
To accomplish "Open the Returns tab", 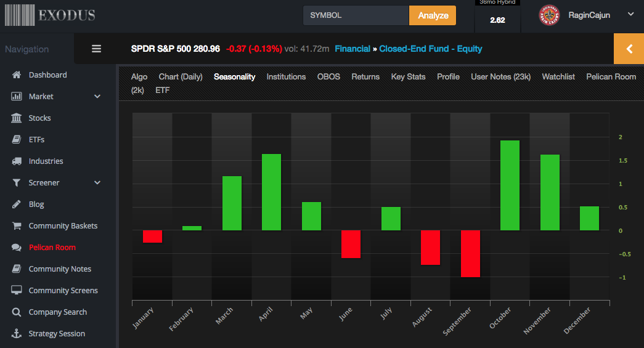I will point(365,77).
